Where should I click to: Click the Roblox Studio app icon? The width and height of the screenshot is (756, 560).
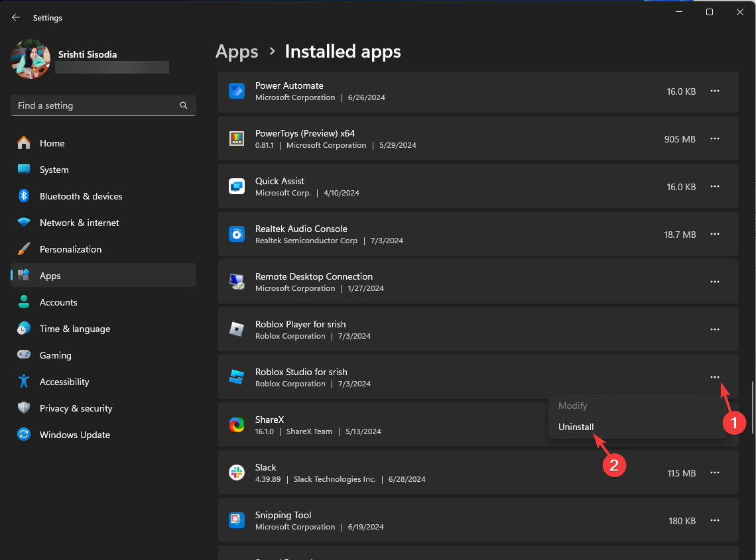237,377
